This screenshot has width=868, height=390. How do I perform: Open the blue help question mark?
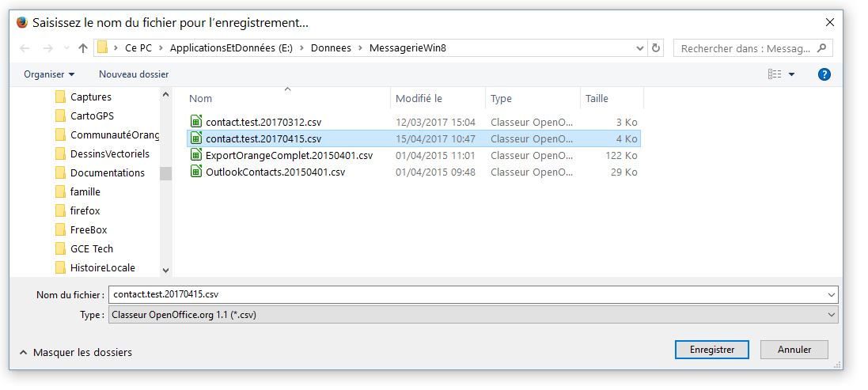coord(824,74)
